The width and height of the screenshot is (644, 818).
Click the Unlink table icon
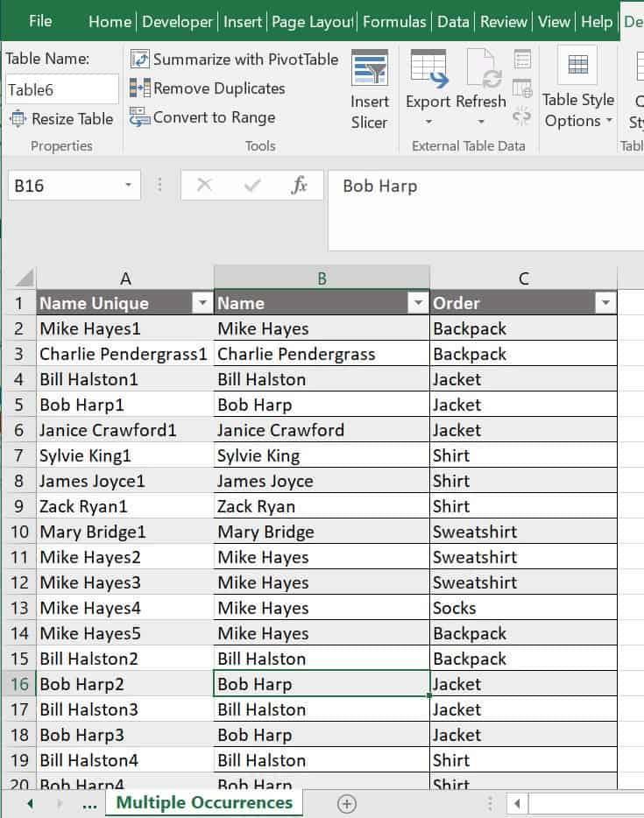[x=522, y=116]
